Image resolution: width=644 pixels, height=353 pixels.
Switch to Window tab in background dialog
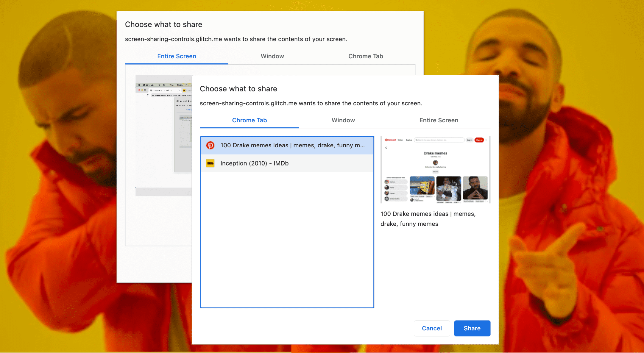pyautogui.click(x=271, y=55)
